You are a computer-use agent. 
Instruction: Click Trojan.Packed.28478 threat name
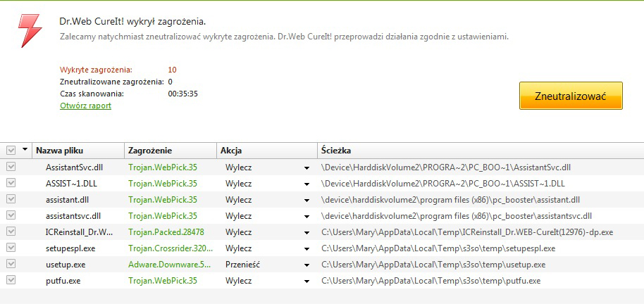coord(166,232)
